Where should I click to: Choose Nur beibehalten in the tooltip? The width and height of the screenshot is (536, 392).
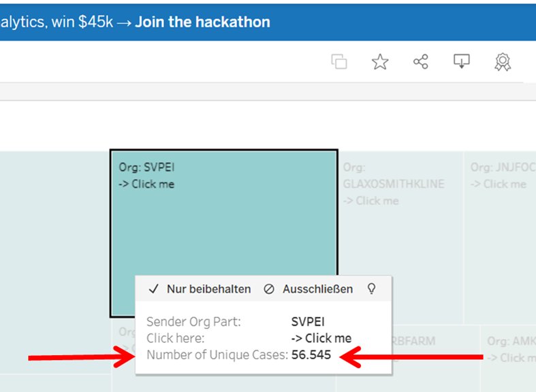coord(200,289)
